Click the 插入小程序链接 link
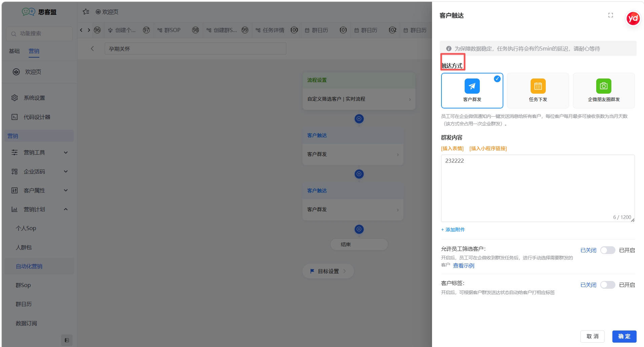 point(488,148)
